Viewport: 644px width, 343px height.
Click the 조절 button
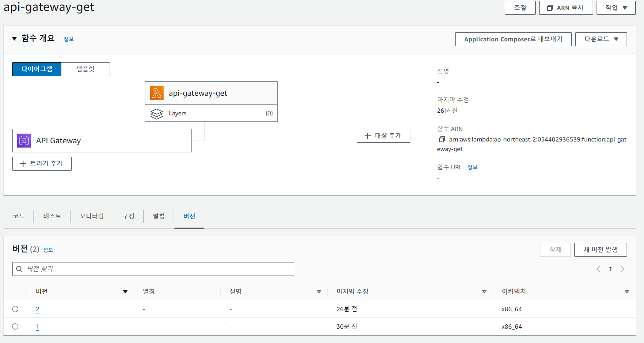pyautogui.click(x=520, y=8)
